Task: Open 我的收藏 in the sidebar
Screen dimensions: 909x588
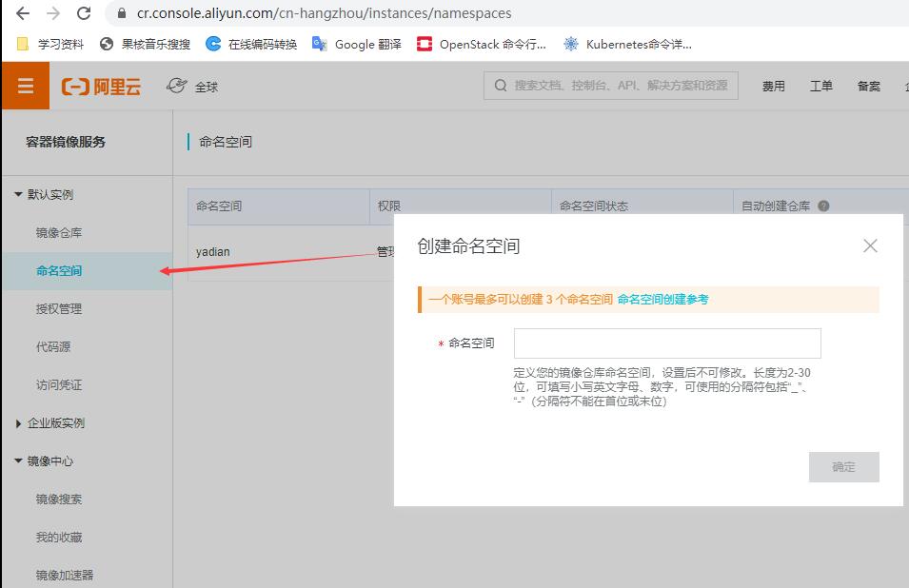Action: [x=59, y=538]
